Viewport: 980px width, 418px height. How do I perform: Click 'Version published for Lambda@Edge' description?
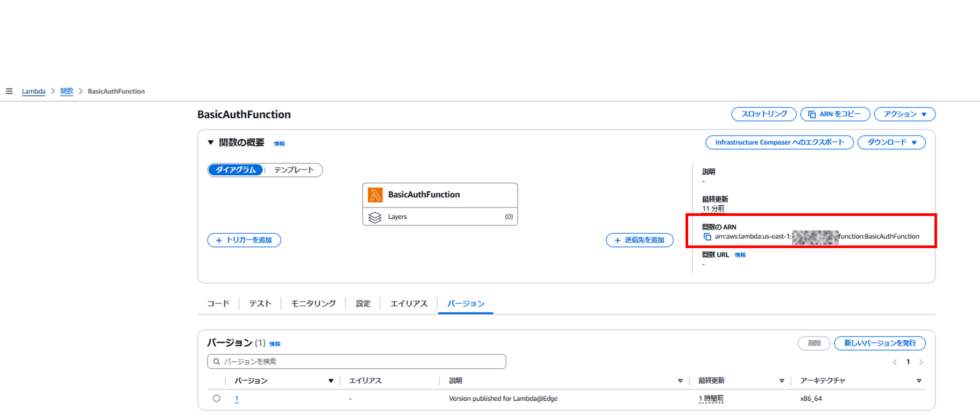(x=503, y=399)
